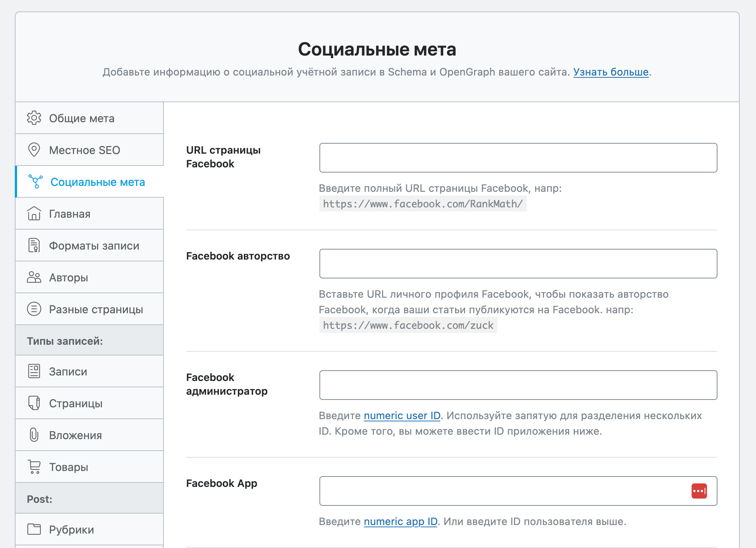Click the Facebook администратор field label
Screen dimensions: 756x548
[227, 384]
